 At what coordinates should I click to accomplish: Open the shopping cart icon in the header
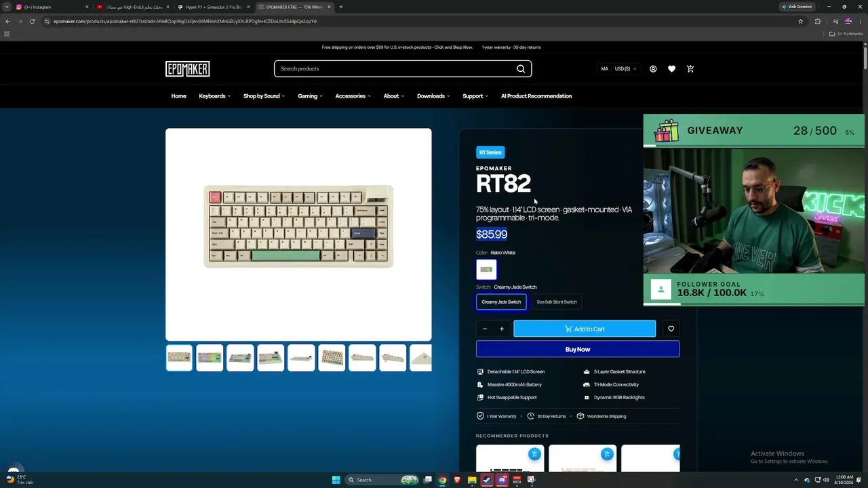(x=690, y=68)
